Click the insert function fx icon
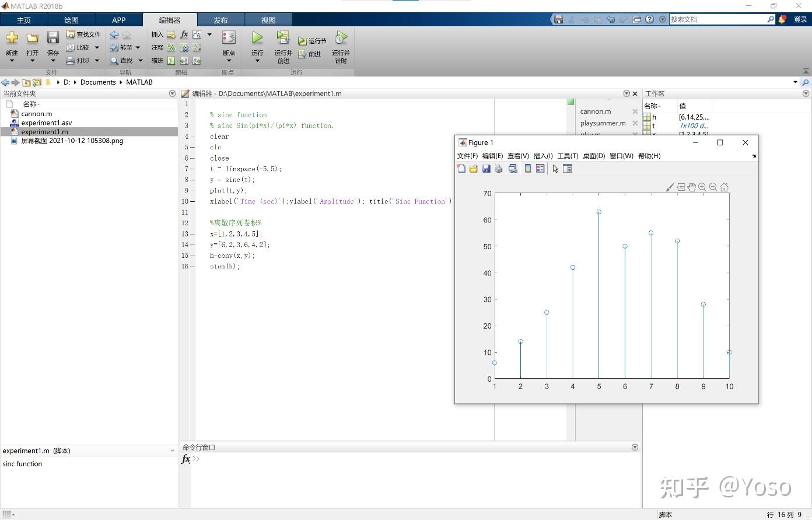The width and height of the screenshot is (812, 520). point(184,34)
